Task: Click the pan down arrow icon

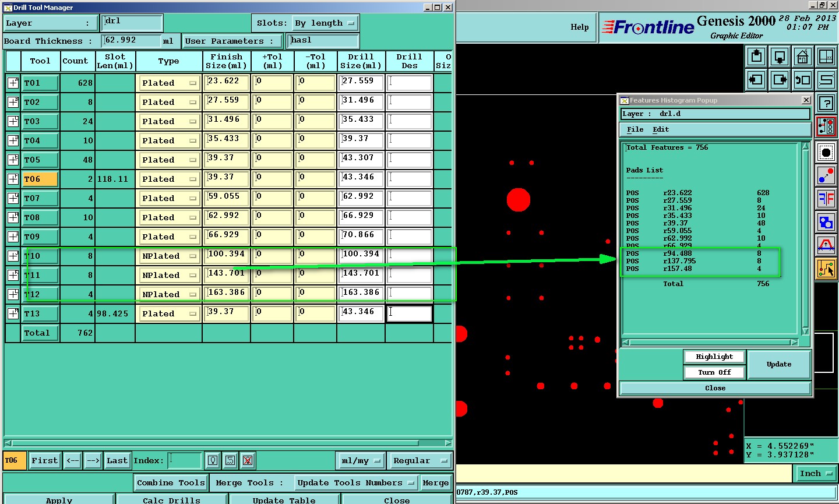Action: pyautogui.click(x=780, y=57)
